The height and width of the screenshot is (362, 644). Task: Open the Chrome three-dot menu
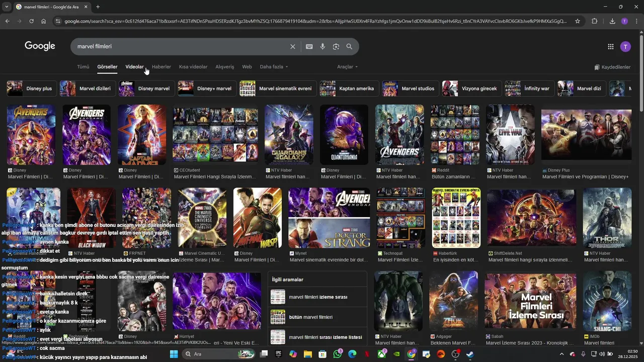(x=636, y=21)
